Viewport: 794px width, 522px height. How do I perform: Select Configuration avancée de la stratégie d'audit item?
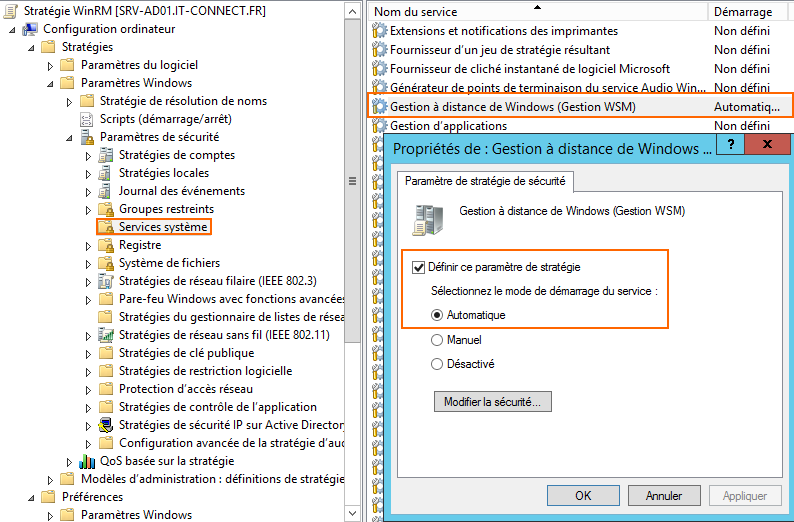tap(231, 443)
